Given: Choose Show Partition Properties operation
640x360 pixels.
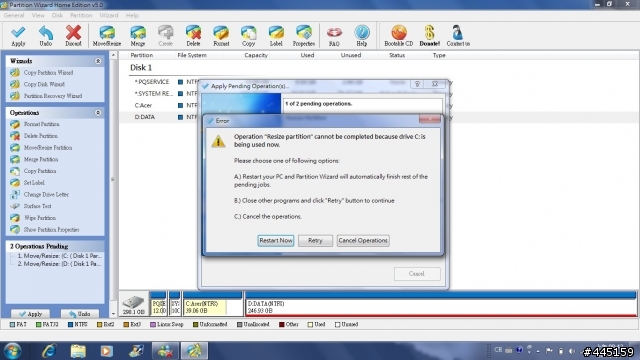Looking at the screenshot, I should tap(51, 230).
